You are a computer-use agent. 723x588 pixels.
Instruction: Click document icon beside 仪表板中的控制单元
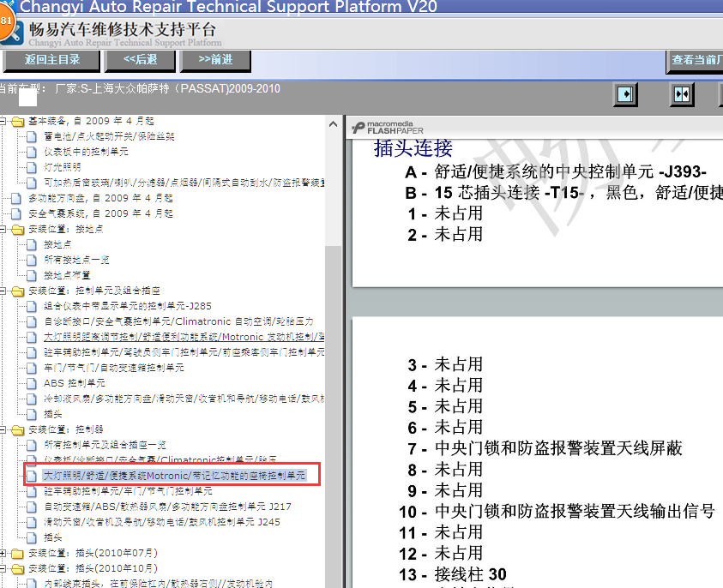(32, 152)
